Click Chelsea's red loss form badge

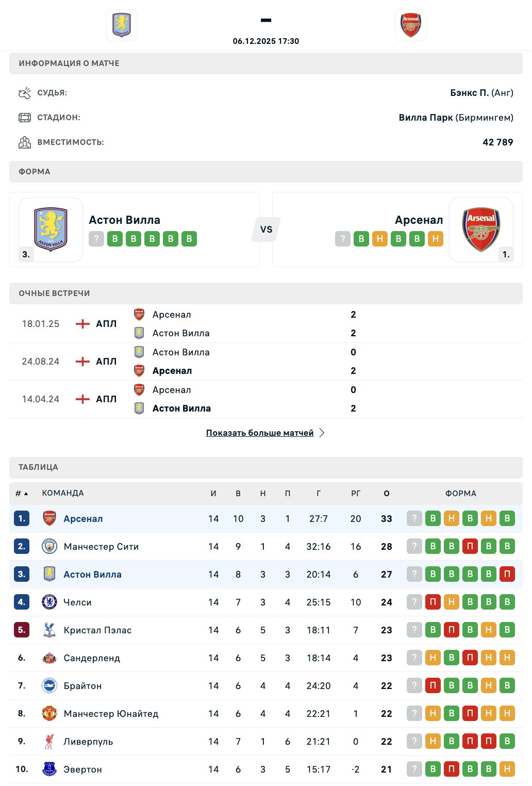point(433,602)
